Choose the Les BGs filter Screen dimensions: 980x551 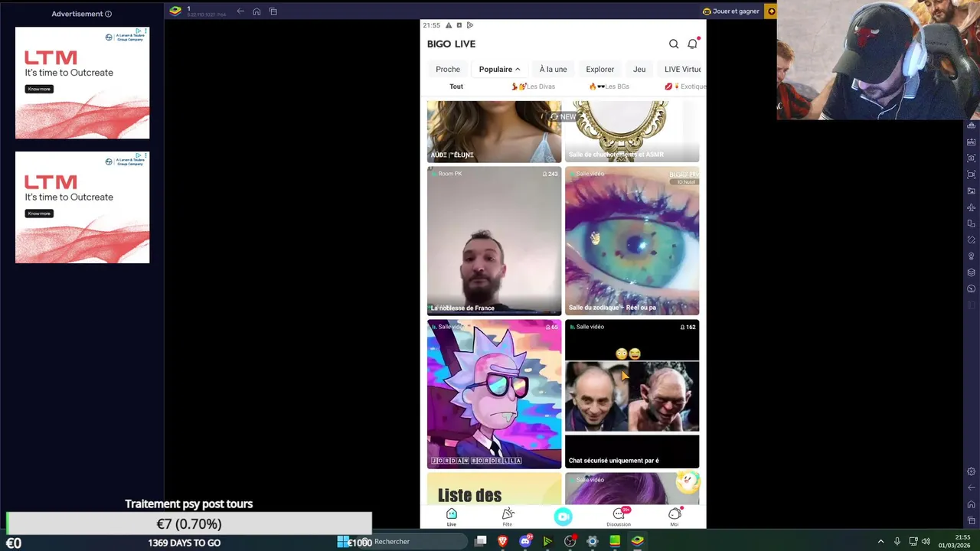(x=609, y=86)
